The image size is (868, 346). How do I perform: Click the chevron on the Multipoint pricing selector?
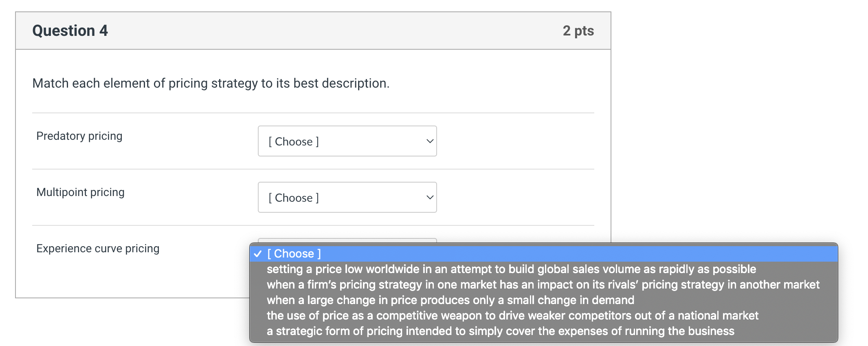click(x=429, y=197)
